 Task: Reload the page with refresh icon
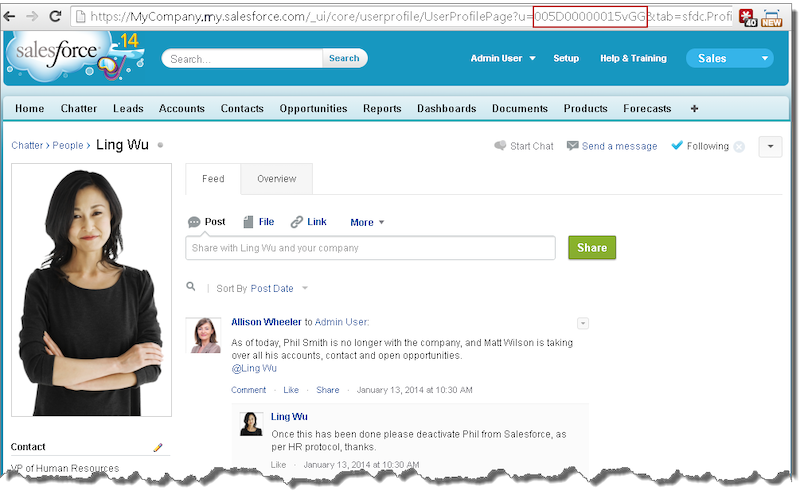pos(55,16)
